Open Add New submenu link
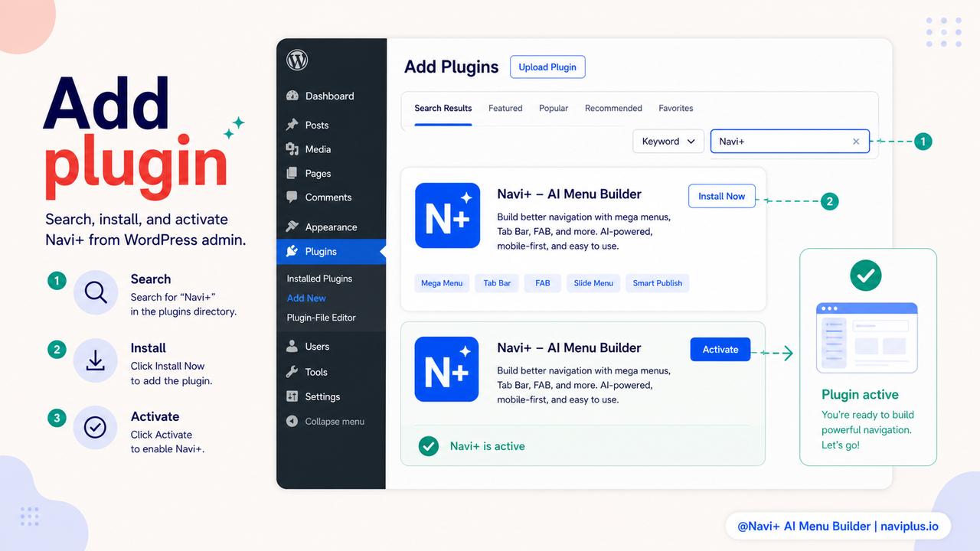 [306, 298]
